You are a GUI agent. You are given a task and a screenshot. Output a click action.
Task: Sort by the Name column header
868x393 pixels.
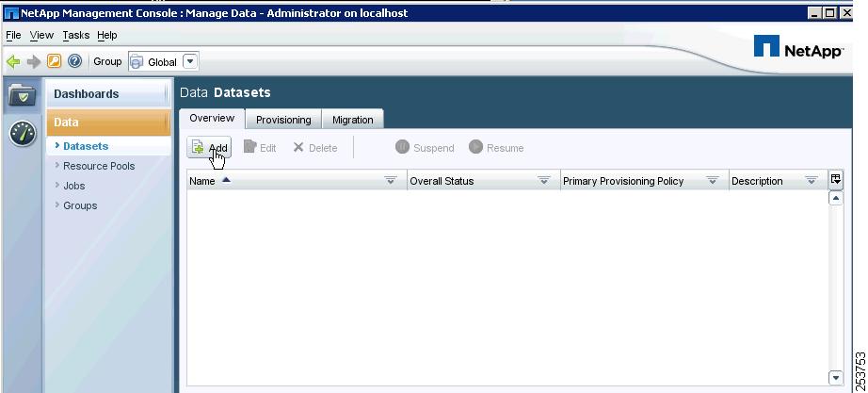[297, 181]
